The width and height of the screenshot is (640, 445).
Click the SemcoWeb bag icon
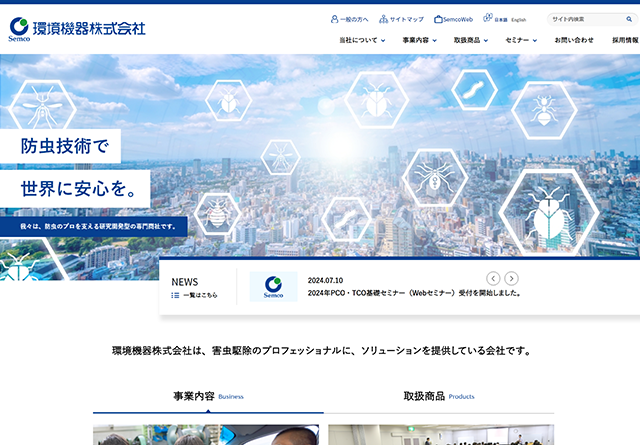[x=438, y=19]
